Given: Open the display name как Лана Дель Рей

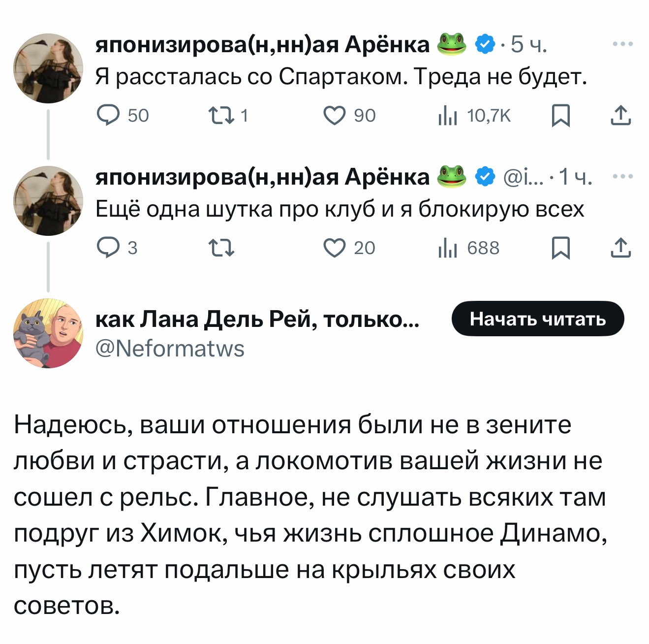Looking at the screenshot, I should tap(257, 320).
